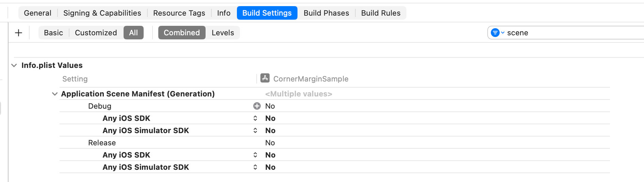Select the Release configuration row
This screenshot has height=182, width=644.
coord(102,143)
